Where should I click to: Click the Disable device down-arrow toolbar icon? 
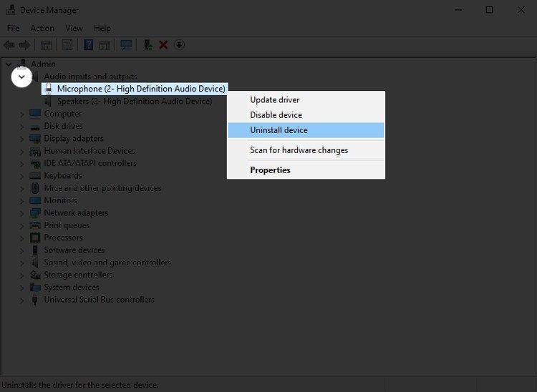click(x=179, y=45)
